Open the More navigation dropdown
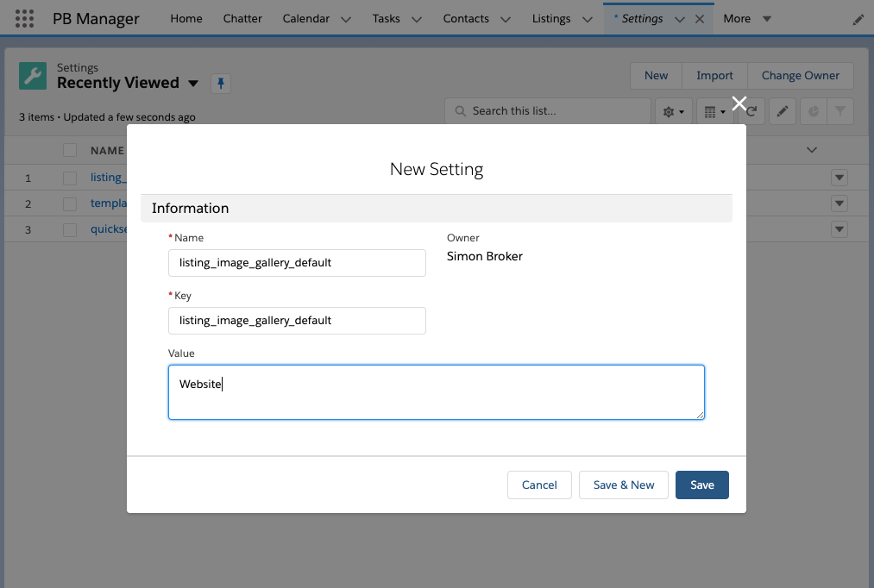This screenshot has width=874, height=588. (747, 19)
